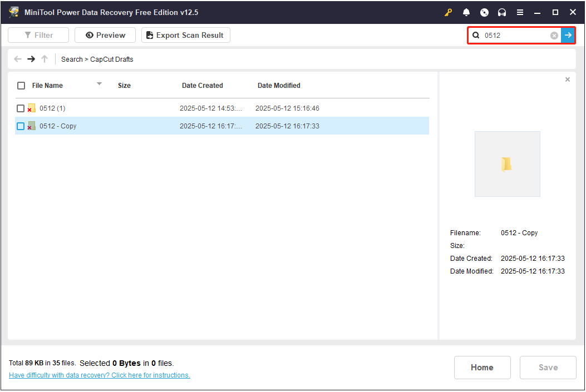Open the hamburger menu in title bar
This screenshot has width=586, height=392.
[x=520, y=12]
